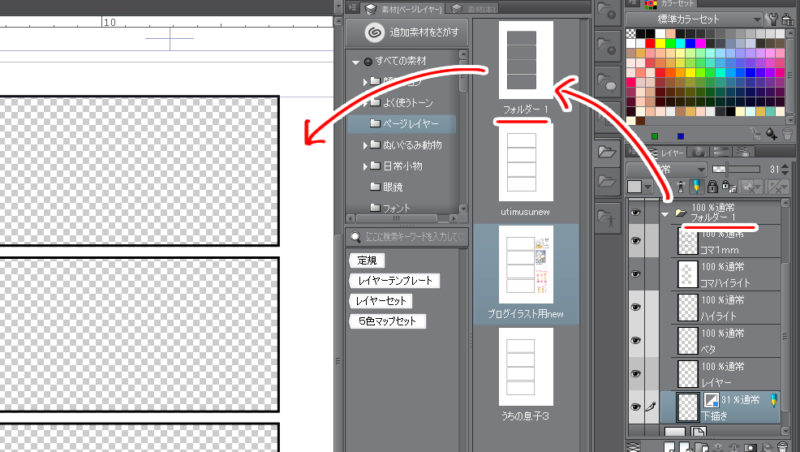Click the レイヤーテンプレート tag button
The image size is (800, 452).
tap(394, 281)
